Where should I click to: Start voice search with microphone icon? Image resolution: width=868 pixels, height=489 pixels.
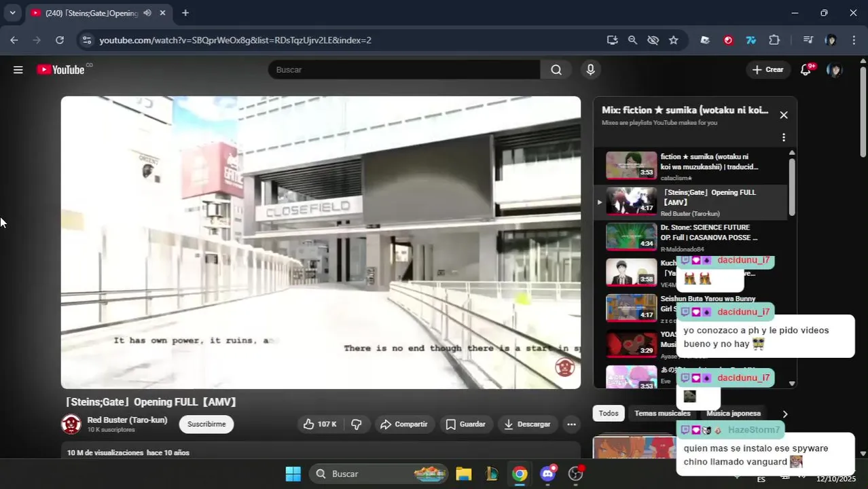click(590, 69)
